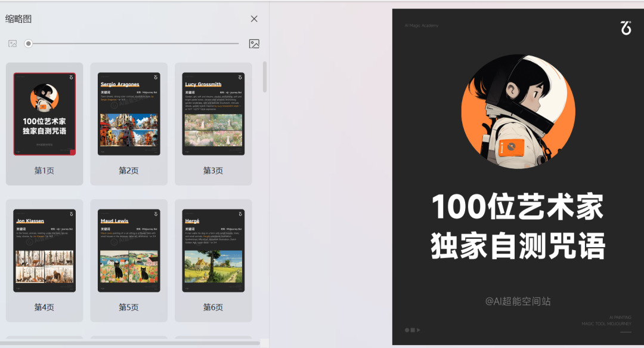
Task: Select the Lucy Grossmith page thumbnail
Action: (x=213, y=114)
